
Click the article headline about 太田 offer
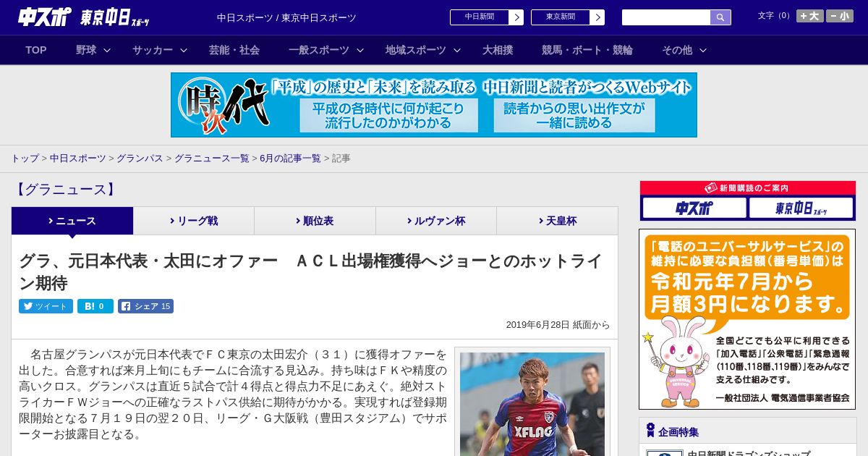click(x=311, y=271)
